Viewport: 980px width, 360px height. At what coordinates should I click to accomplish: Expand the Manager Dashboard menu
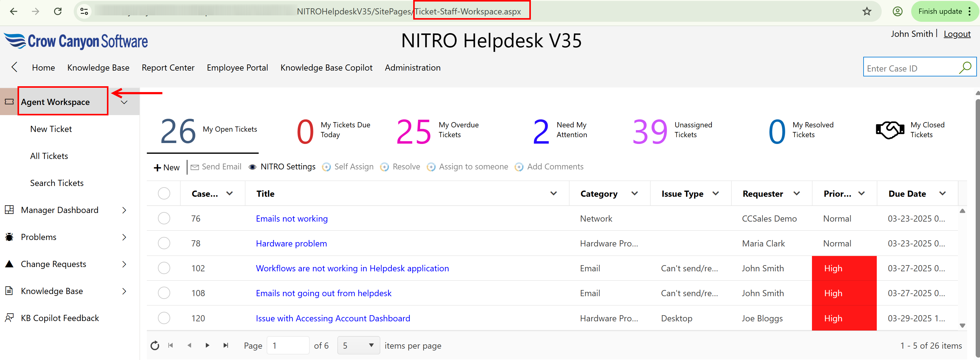point(124,210)
